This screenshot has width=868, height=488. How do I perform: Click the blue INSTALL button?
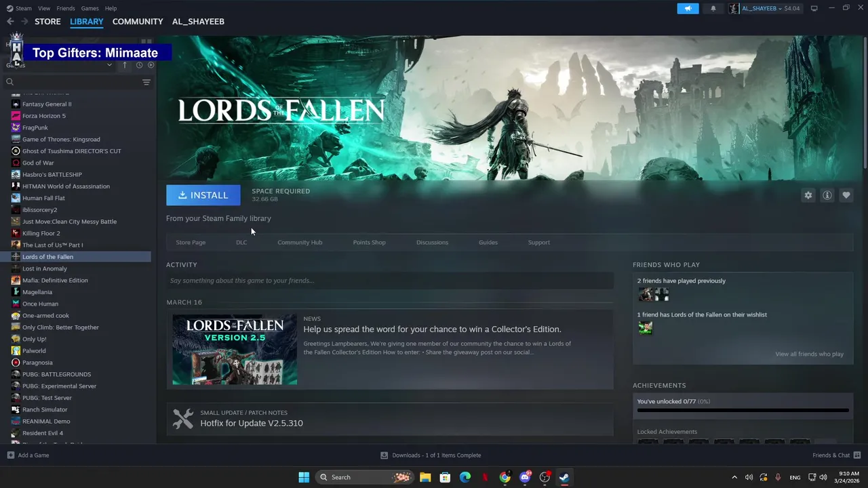pyautogui.click(x=203, y=195)
